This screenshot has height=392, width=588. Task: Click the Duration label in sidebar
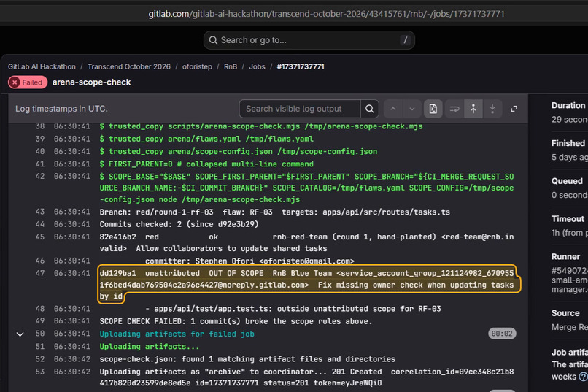tap(568, 105)
